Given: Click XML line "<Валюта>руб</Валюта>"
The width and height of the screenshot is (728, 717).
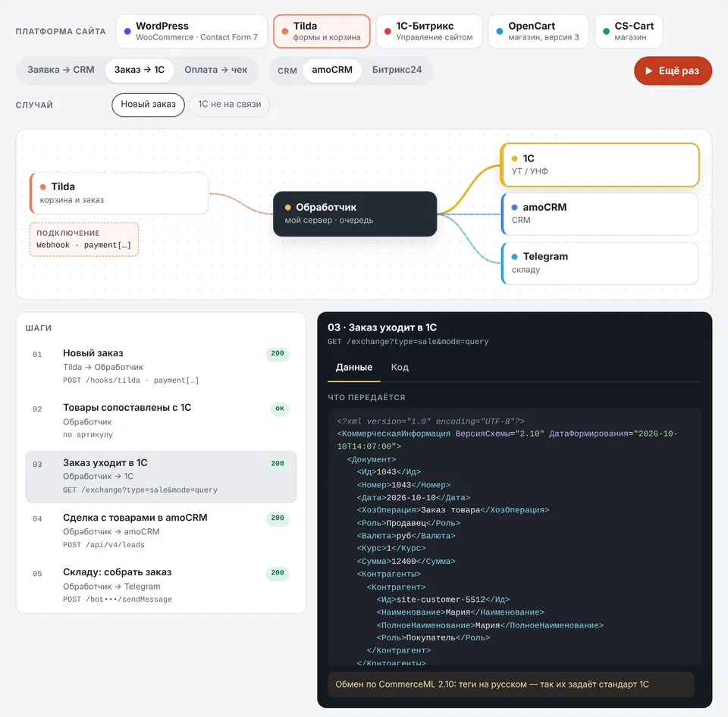Looking at the screenshot, I should pos(406,536).
